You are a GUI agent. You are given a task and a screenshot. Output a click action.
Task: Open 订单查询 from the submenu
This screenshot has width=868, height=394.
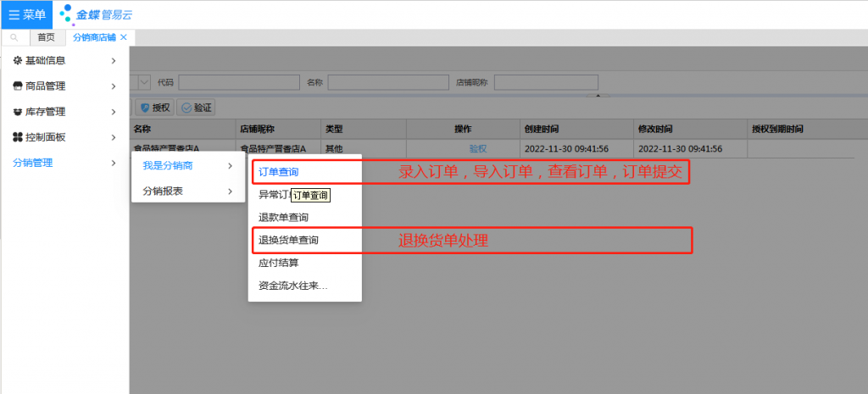(278, 172)
